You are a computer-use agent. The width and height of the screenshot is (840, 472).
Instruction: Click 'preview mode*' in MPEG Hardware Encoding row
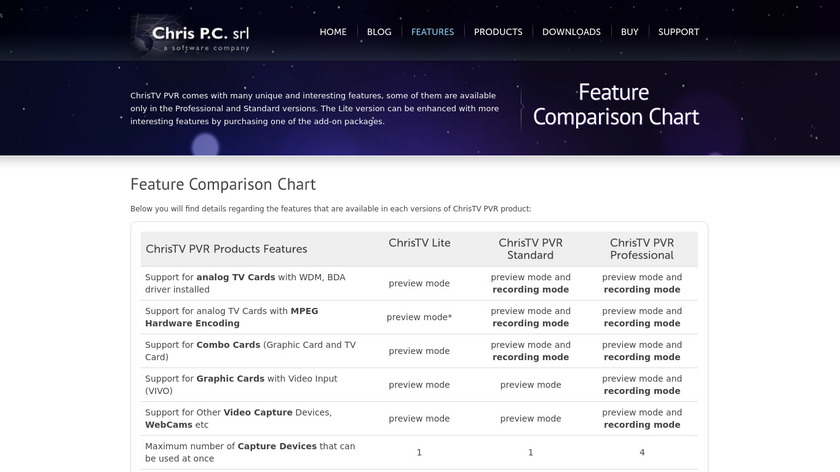pos(419,317)
